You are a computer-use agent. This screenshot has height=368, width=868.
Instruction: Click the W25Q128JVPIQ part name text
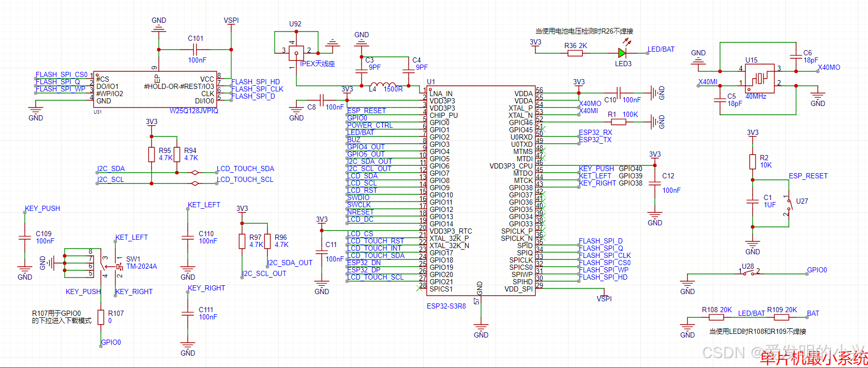pos(194,111)
